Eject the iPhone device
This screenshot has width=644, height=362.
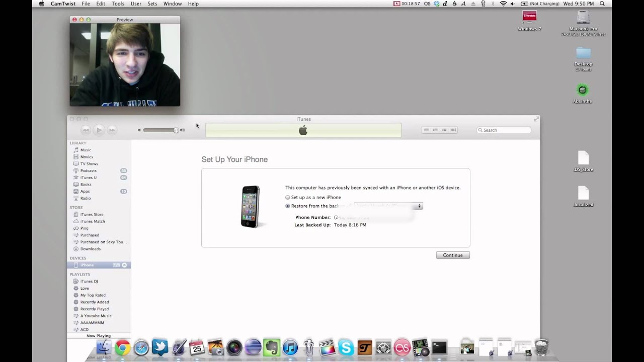[x=124, y=265]
